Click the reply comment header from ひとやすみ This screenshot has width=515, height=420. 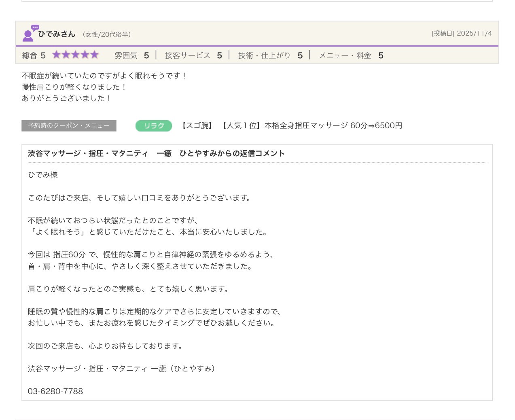[x=156, y=153]
